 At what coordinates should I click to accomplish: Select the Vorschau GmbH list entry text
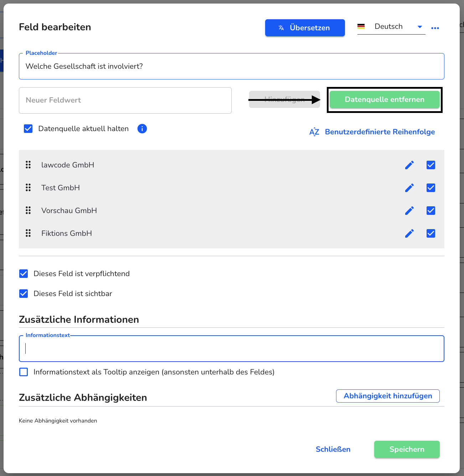click(69, 211)
